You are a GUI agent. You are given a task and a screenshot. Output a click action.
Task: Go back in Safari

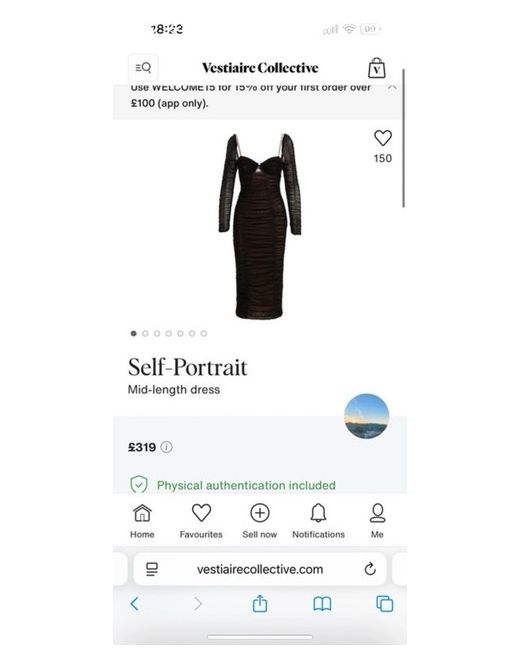click(x=134, y=604)
